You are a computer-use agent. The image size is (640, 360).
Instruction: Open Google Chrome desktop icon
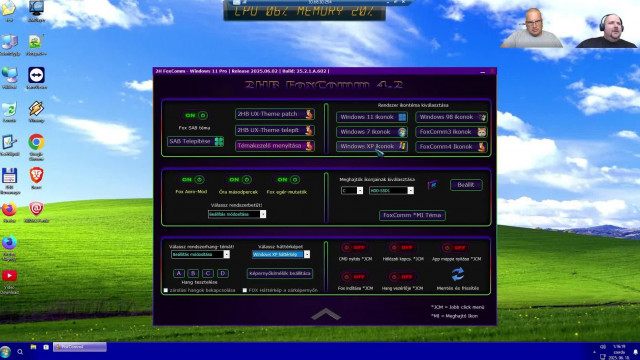[36, 142]
